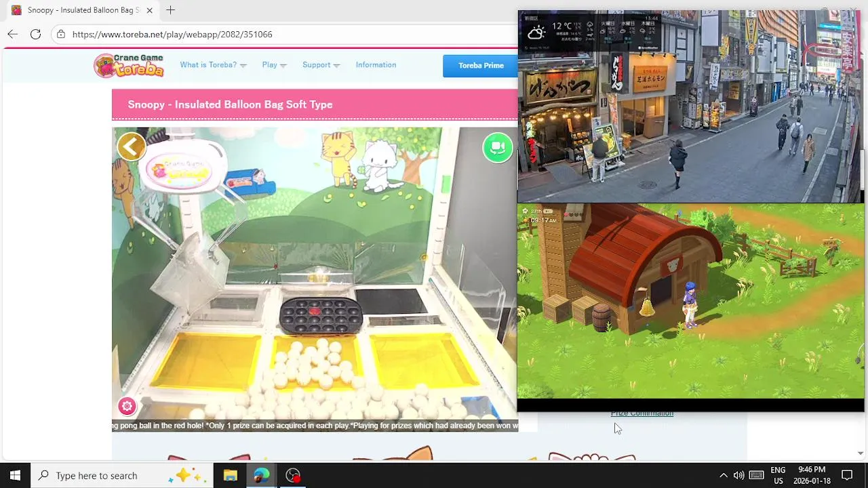This screenshot has height=488, width=868.
Task: Click the Snoopy prize title banner
Action: click(x=315, y=104)
